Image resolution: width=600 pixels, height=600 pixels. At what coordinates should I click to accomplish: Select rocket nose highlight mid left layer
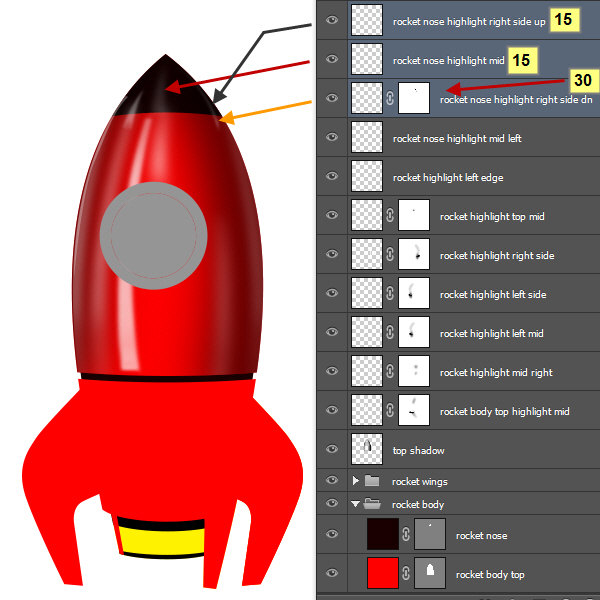[x=457, y=138]
